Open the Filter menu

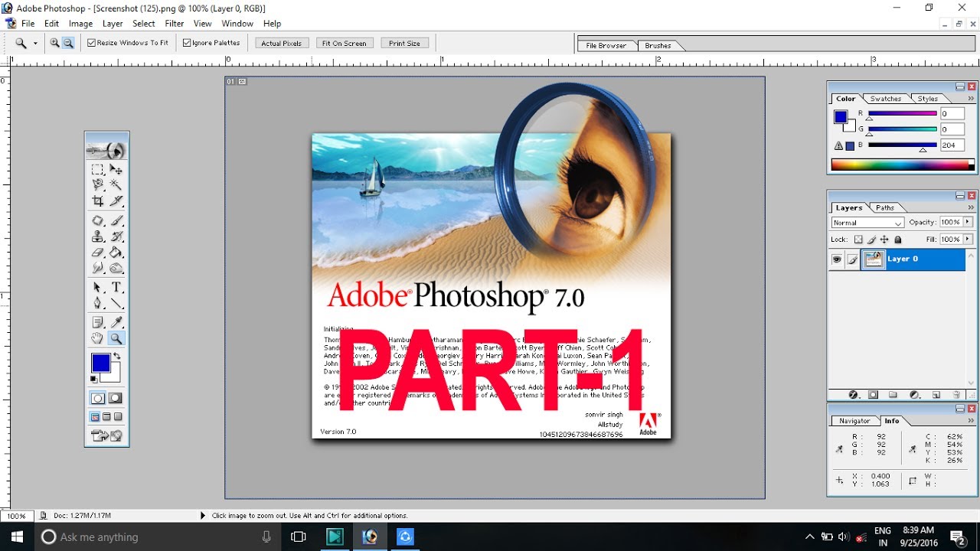(175, 24)
